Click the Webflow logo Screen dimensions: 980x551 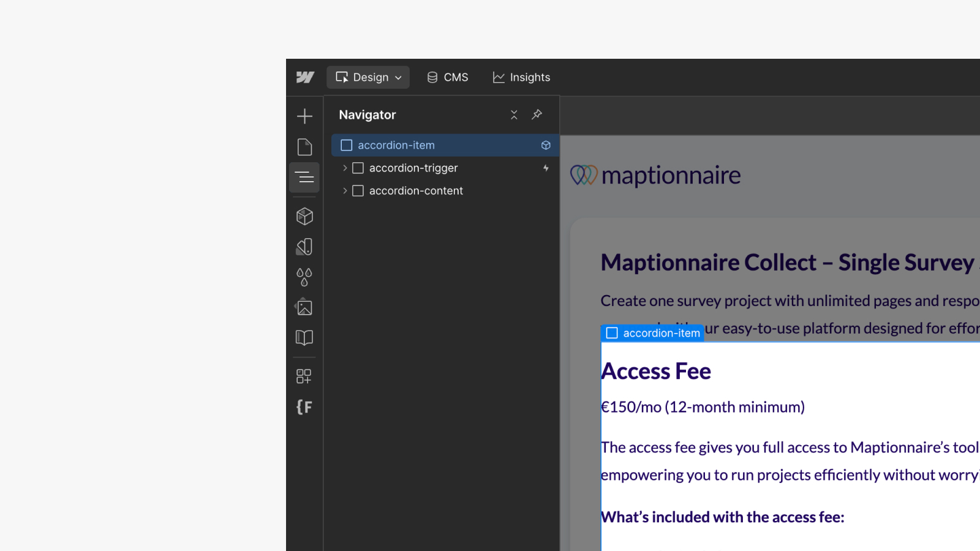pos(304,77)
